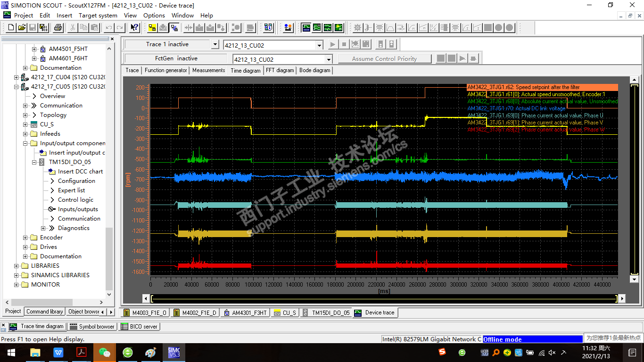The height and width of the screenshot is (362, 644).
Task: Select the Actual DC link voltage legend entry
Action: (x=516, y=108)
